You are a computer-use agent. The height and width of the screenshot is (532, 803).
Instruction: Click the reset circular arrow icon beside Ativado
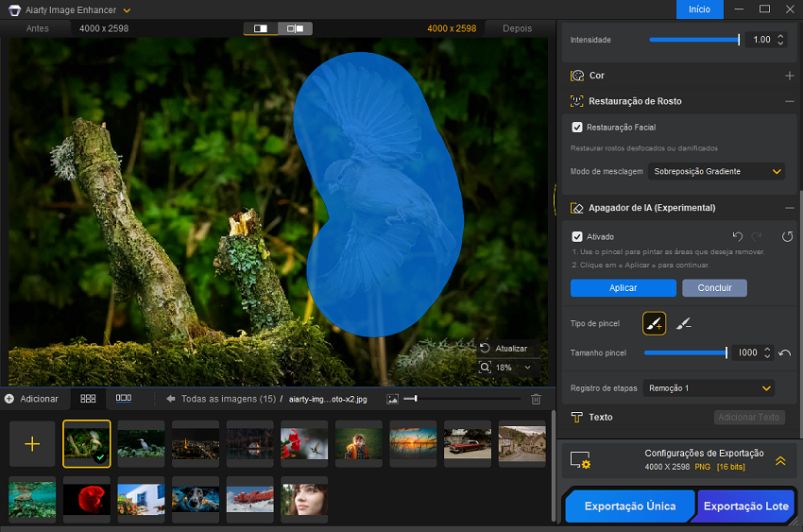pyautogui.click(x=787, y=236)
